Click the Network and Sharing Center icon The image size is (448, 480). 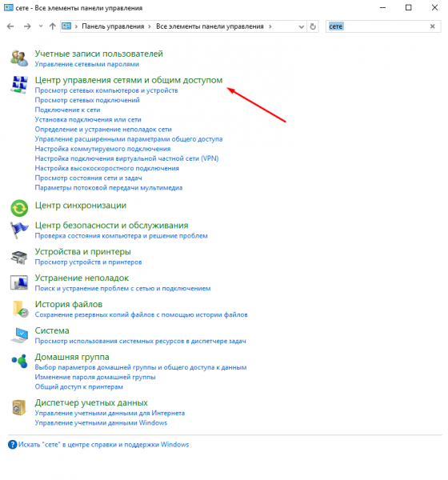[19, 85]
